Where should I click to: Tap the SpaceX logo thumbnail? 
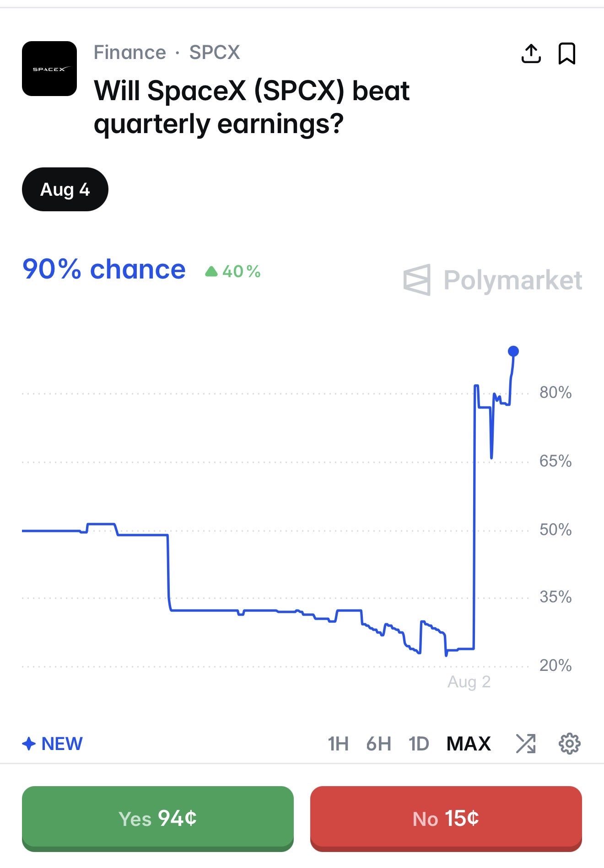coord(49,69)
